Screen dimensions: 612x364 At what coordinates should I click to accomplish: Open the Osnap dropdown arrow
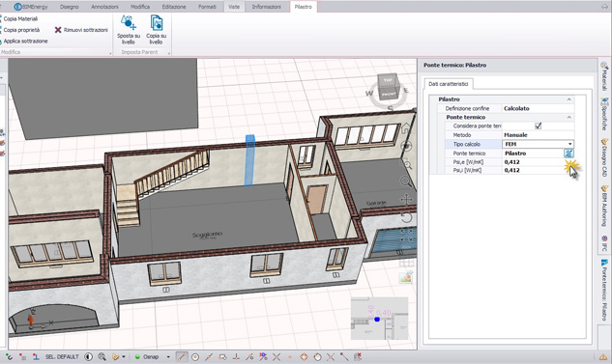point(168,356)
